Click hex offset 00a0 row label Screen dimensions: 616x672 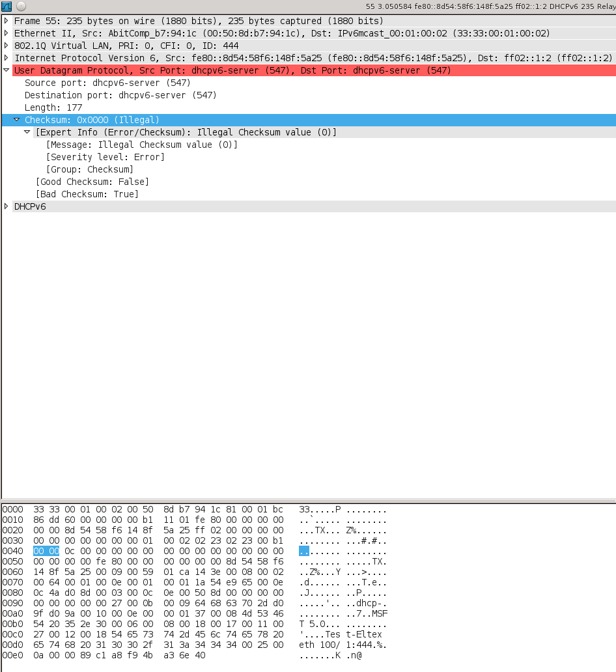tap(13, 613)
